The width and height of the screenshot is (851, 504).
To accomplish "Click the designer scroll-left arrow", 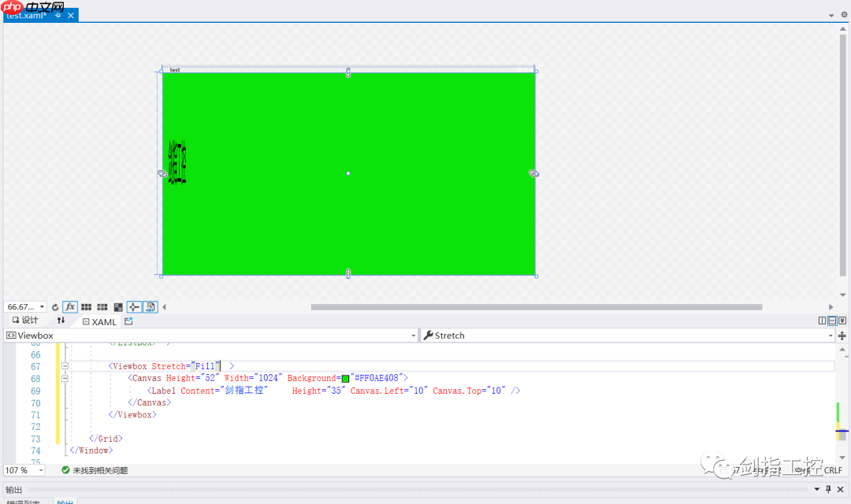I will pos(165,307).
